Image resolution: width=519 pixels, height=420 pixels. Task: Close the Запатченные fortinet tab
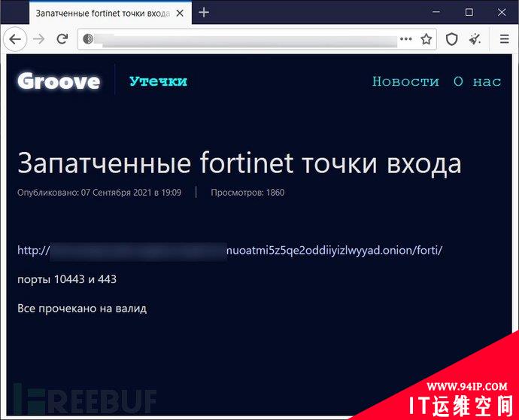click(180, 14)
